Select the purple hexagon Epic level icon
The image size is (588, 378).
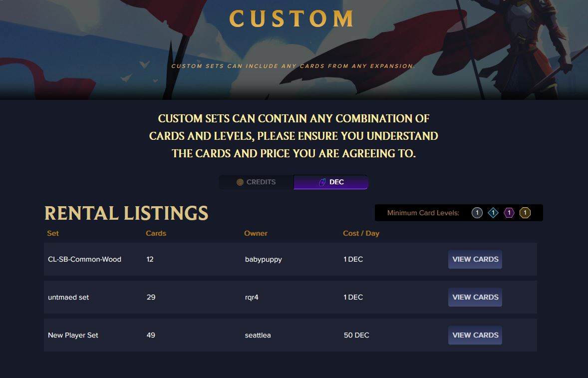tap(509, 213)
